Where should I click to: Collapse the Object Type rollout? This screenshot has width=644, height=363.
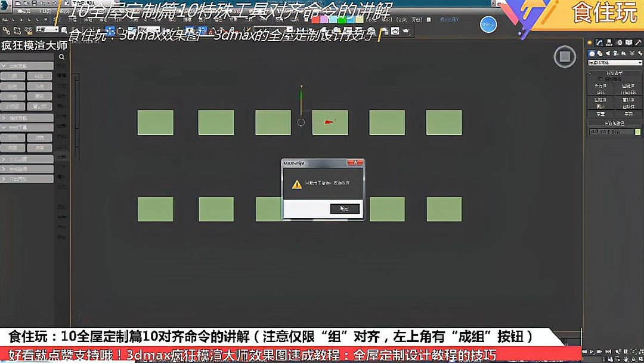[589, 71]
